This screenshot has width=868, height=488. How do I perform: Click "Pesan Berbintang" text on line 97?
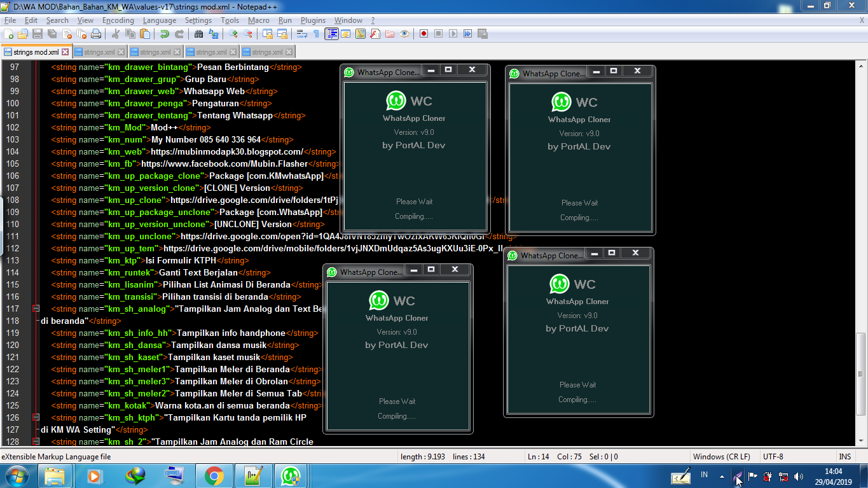[233, 67]
